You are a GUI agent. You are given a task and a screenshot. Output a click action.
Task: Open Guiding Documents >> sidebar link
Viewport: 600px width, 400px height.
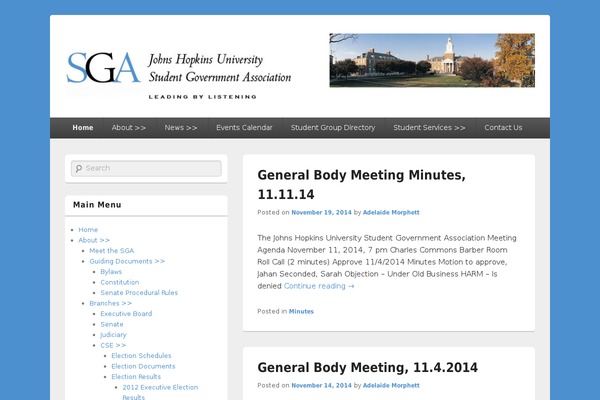[x=127, y=261]
